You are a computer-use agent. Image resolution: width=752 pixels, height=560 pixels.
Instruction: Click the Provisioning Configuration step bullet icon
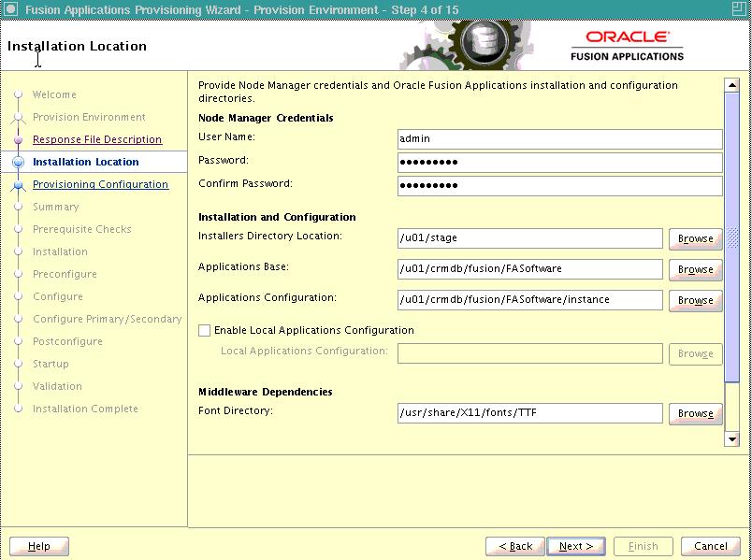(x=18, y=184)
